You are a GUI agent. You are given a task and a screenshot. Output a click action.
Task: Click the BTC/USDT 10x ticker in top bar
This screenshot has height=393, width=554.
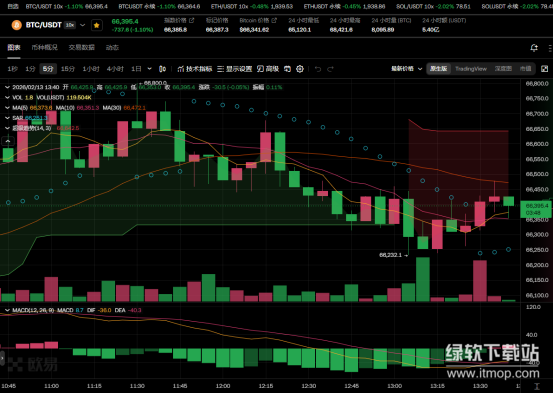coord(67,6)
